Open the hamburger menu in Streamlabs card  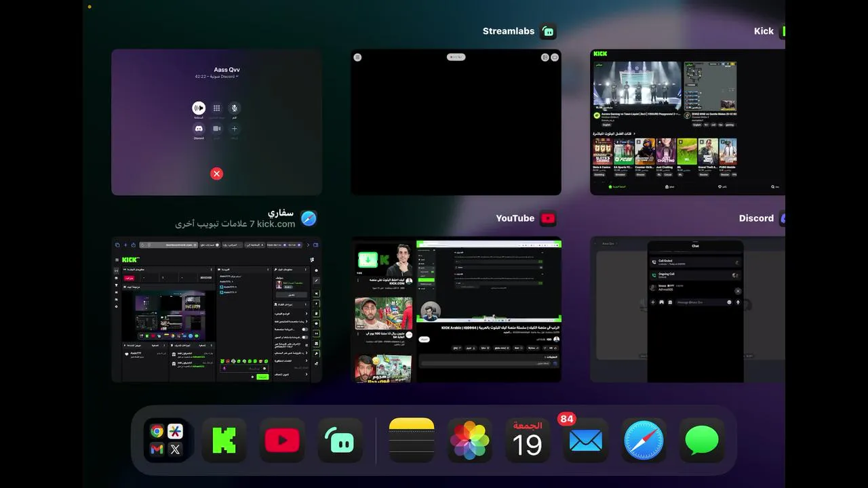click(x=357, y=57)
